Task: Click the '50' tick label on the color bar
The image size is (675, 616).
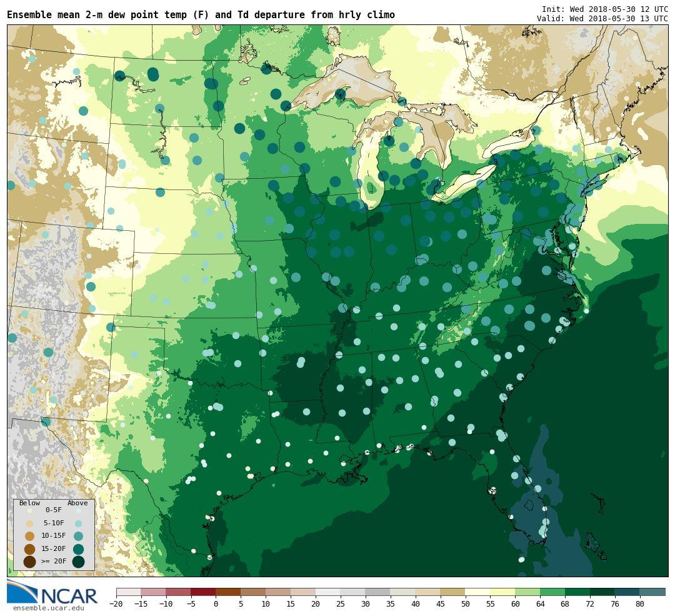Action: point(466,604)
